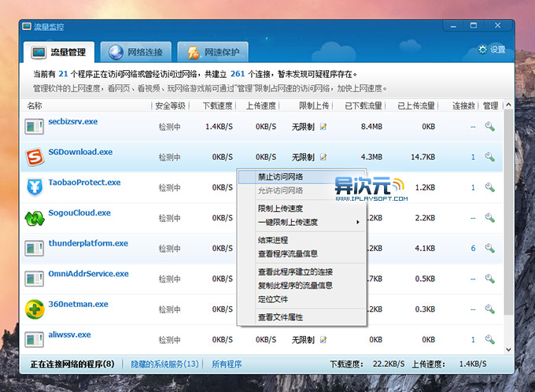Image resolution: width=535 pixels, height=392 pixels.
Task: Sort by 名称 column header
Action: (x=35, y=105)
